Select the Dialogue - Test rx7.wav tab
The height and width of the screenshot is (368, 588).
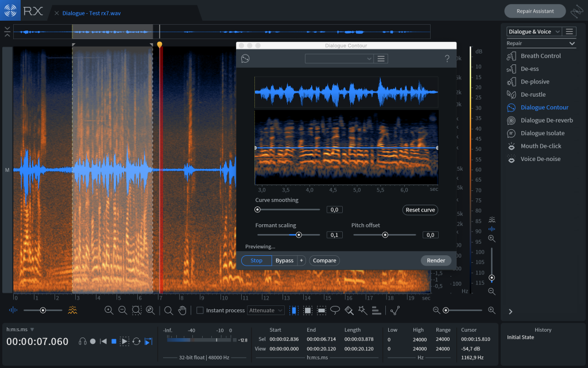click(x=92, y=13)
